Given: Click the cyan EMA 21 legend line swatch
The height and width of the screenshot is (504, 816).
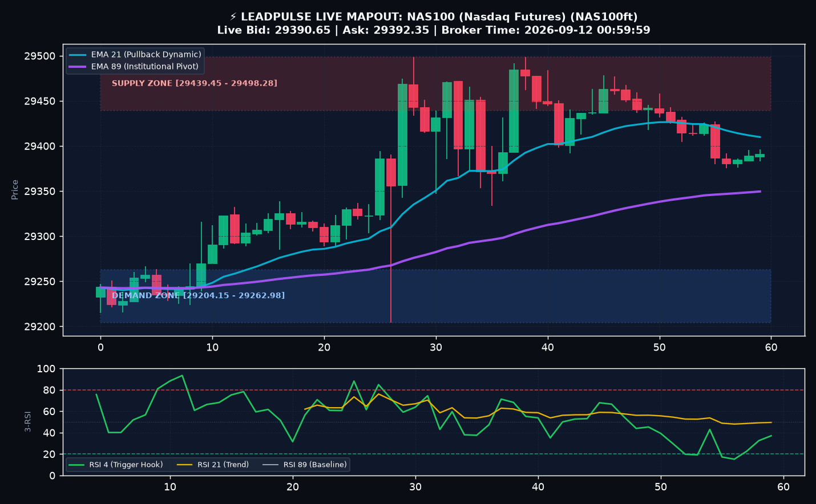Looking at the screenshot, I should (x=78, y=55).
